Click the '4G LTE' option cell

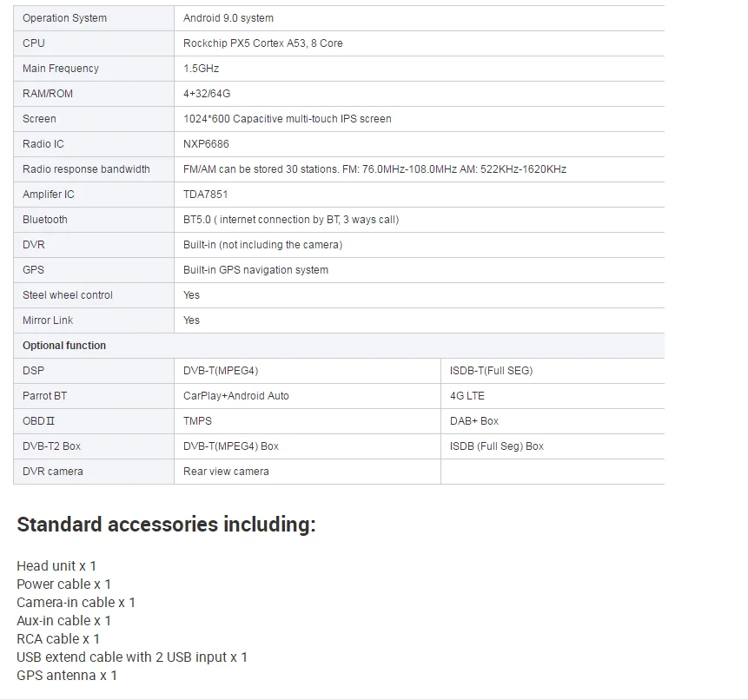467,396
